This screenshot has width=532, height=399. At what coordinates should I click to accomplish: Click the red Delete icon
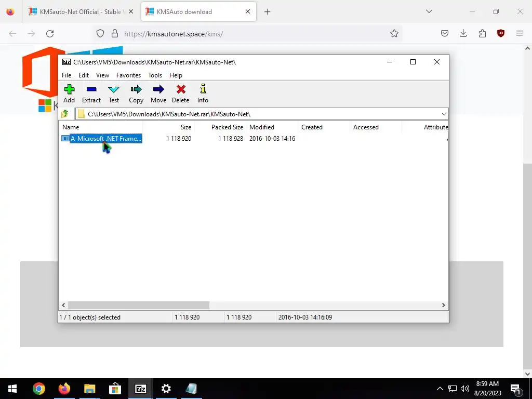(180, 94)
